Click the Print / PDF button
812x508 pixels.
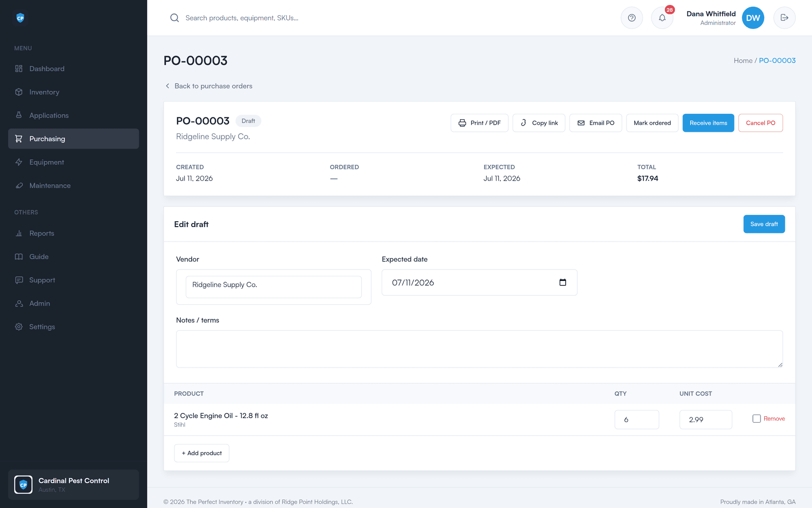[x=480, y=123]
